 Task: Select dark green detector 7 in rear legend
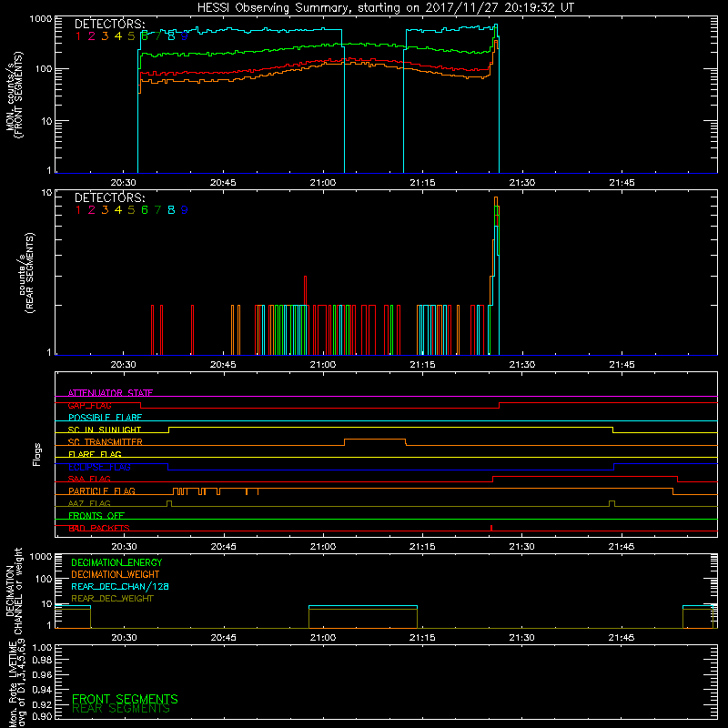tap(157, 210)
